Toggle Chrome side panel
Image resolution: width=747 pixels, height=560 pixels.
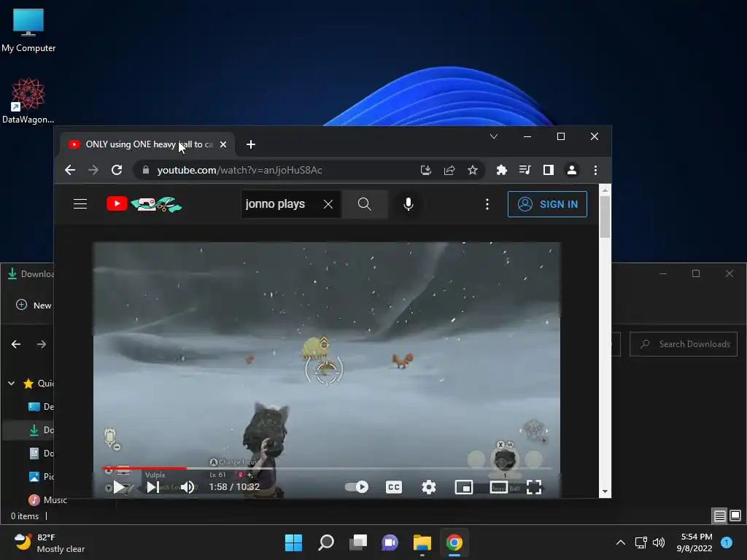[x=549, y=170]
